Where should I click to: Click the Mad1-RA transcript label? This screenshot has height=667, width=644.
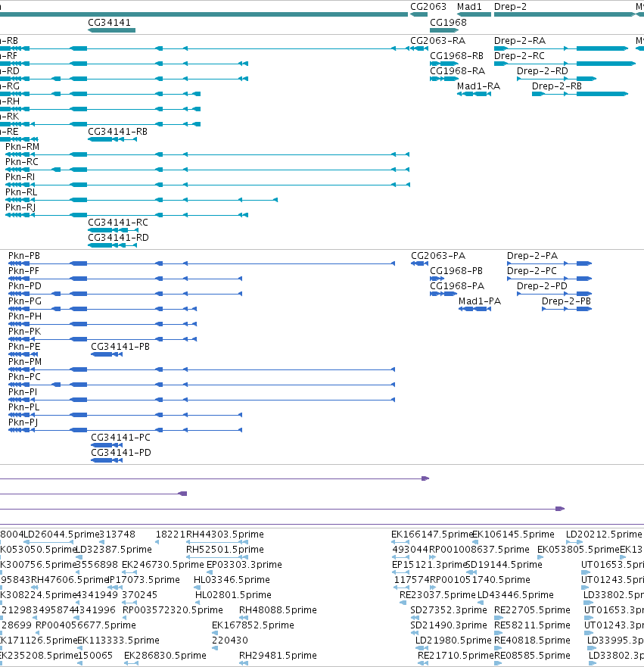[x=478, y=86]
